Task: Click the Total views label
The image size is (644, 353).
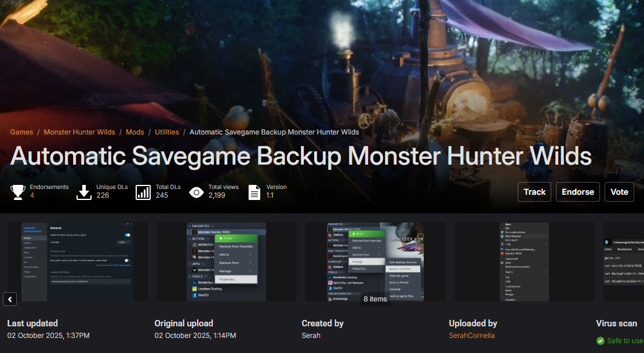Action: [x=223, y=187]
